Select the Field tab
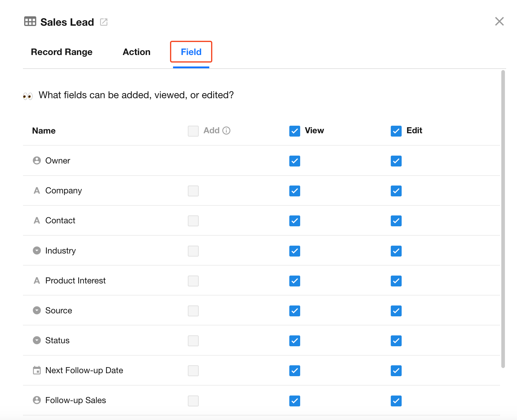This screenshot has height=420, width=517. pos(191,52)
